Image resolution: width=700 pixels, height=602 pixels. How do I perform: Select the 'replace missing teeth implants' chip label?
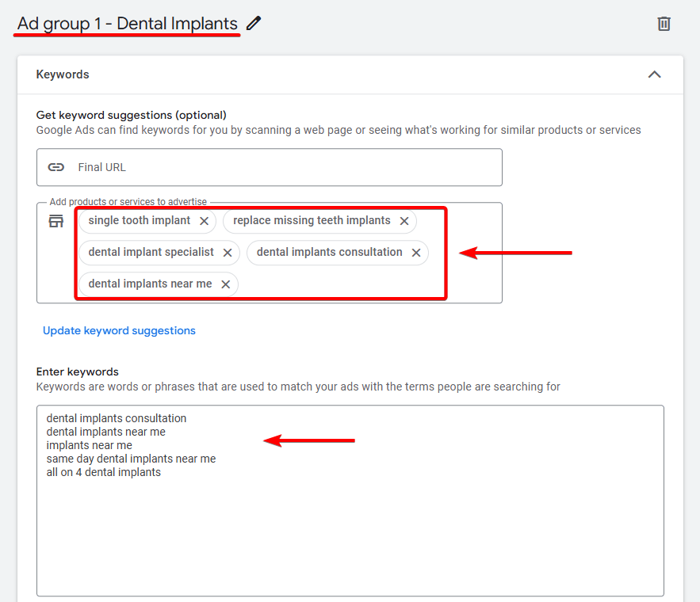point(312,220)
